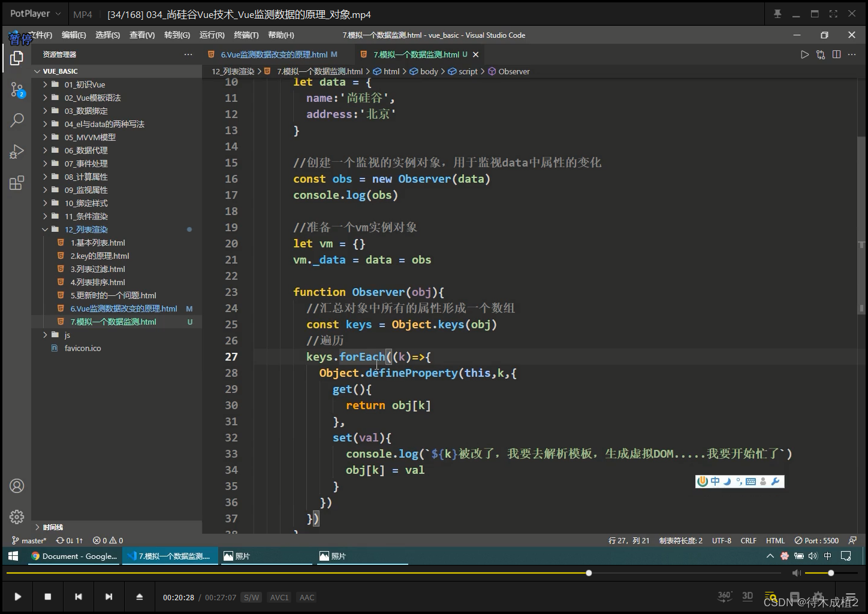Open the 终端(T) menu
Screen dimensions: 868x614
click(x=246, y=35)
